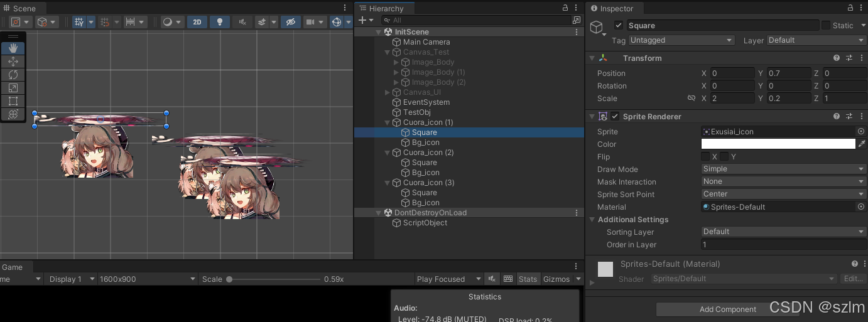Collapse Cuora_icon (3) object
868x322 pixels.
pyautogui.click(x=388, y=183)
